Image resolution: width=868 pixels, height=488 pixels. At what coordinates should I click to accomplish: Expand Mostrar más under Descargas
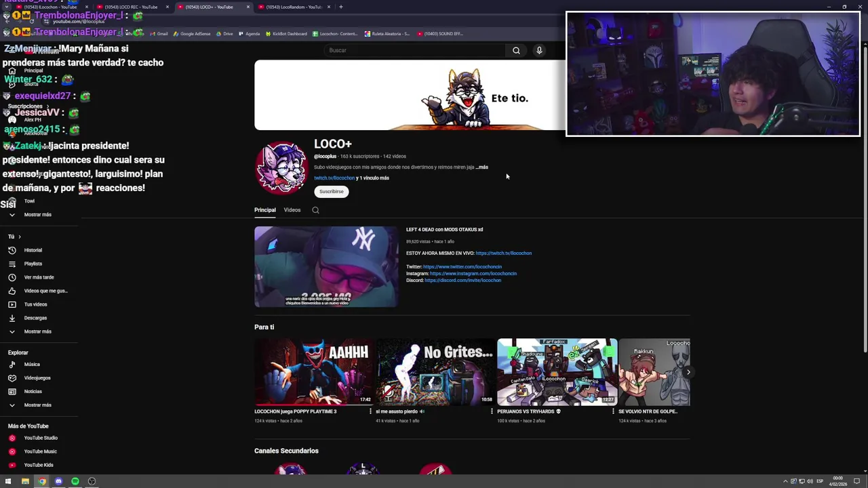pyautogui.click(x=37, y=331)
